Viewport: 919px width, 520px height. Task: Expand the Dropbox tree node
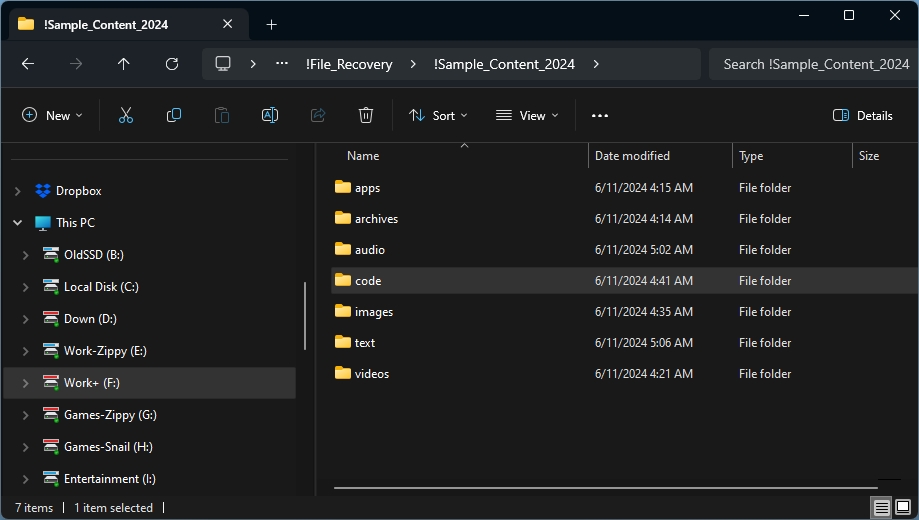pyautogui.click(x=18, y=191)
